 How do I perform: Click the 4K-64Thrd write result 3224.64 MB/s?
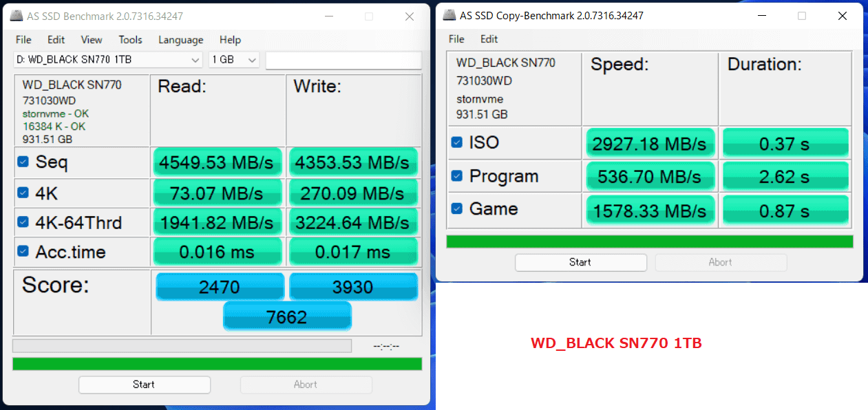353,222
